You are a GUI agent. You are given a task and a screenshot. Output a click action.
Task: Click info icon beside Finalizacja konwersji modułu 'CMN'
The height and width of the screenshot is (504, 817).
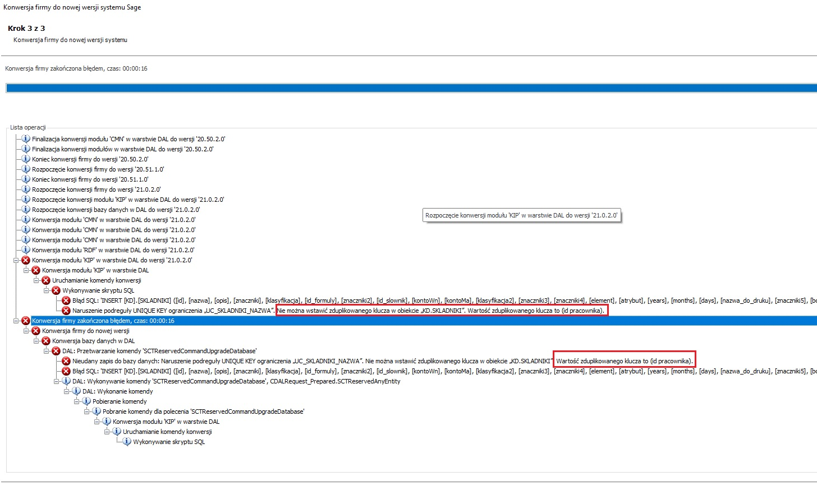pos(26,139)
